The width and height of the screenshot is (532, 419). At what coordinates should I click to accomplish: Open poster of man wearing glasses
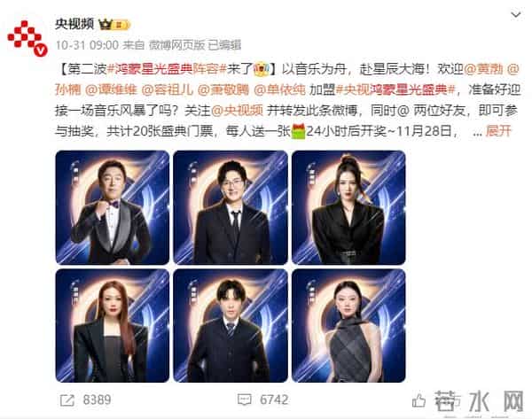(x=231, y=207)
